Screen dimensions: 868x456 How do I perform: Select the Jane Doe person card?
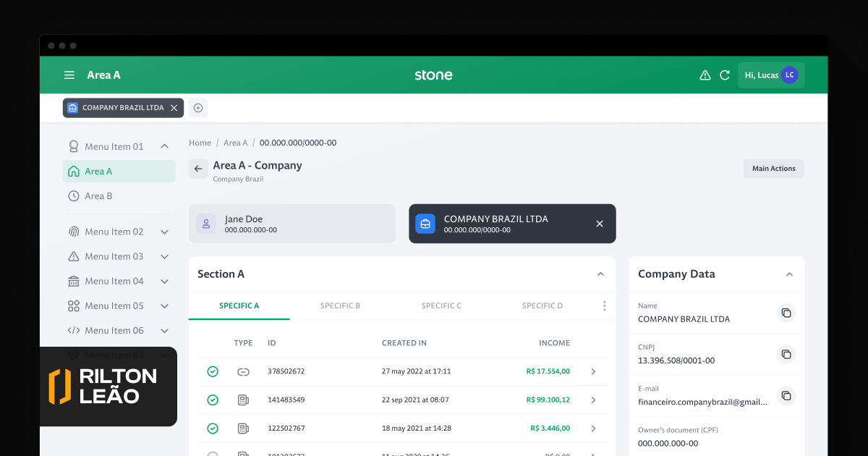tap(292, 224)
